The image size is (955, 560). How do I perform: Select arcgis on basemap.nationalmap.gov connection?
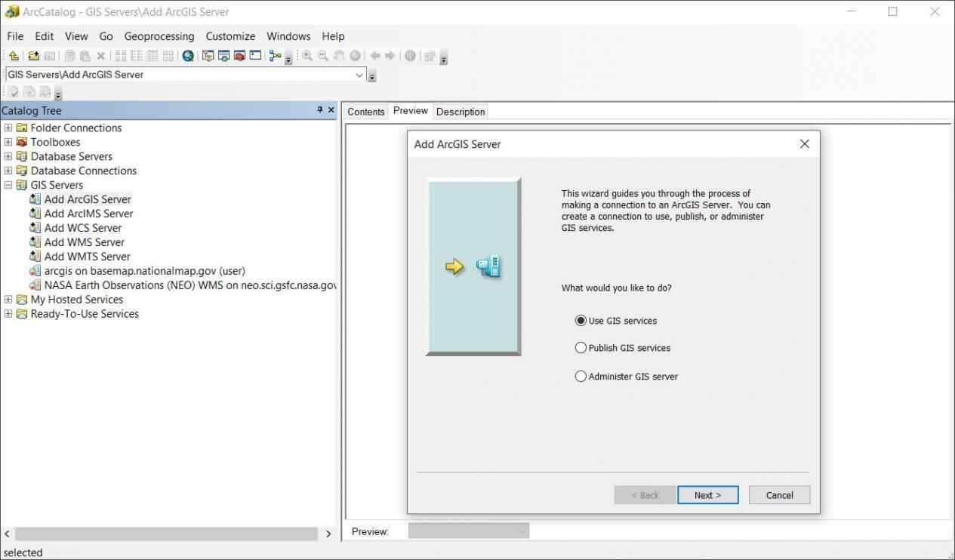[x=137, y=271]
